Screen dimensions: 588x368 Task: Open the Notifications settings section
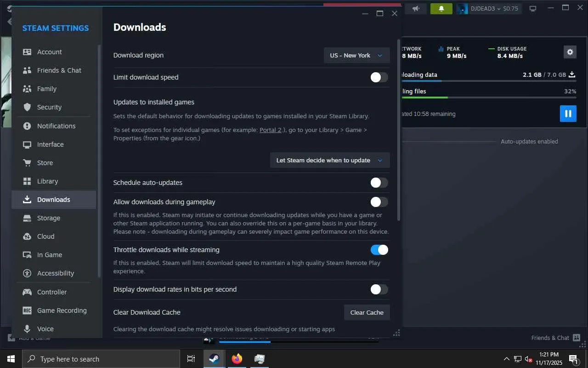(54, 126)
